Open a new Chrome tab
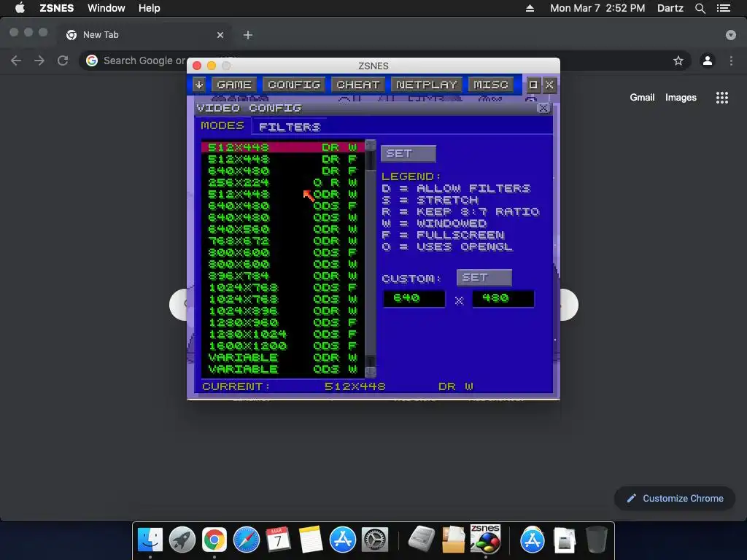Screen dimensions: 747x560 tap(248, 35)
